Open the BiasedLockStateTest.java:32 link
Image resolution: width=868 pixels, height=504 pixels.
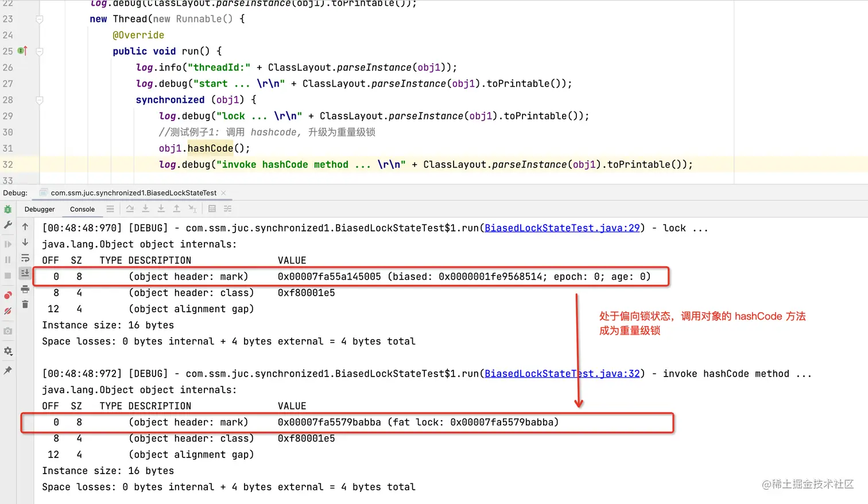pyautogui.click(x=562, y=374)
